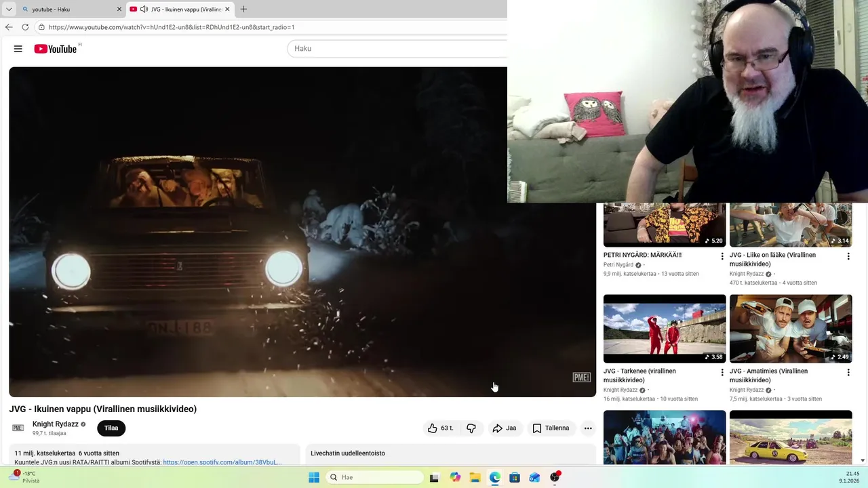The image size is (868, 488).
Task: Open Microsoft Store from the taskbar
Action: pos(515,477)
